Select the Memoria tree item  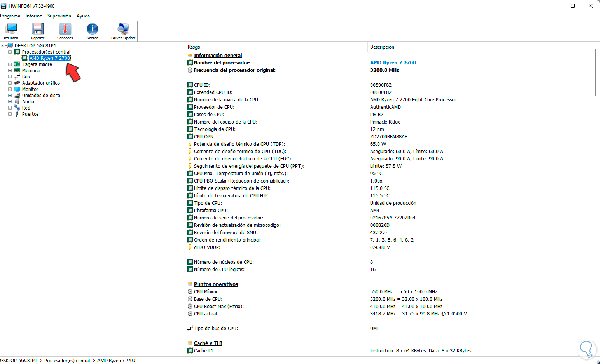[31, 70]
